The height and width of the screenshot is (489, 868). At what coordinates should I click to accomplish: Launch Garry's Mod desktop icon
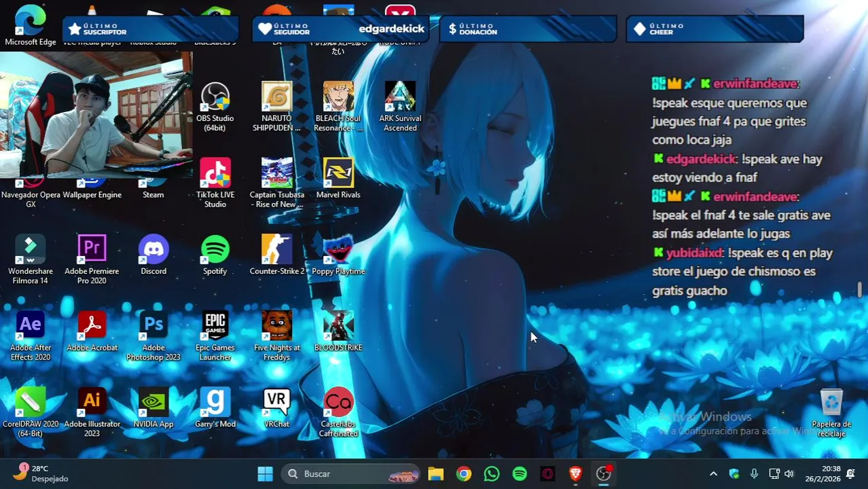pyautogui.click(x=215, y=408)
